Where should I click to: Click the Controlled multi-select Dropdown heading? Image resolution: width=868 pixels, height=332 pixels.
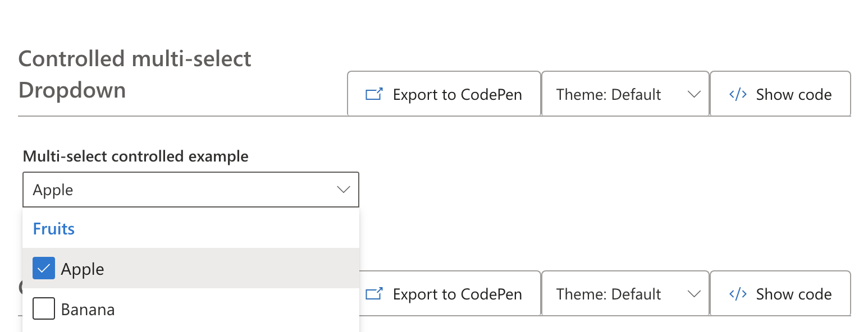135,73
